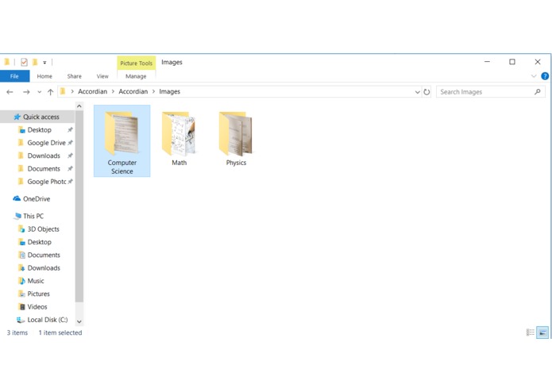Open the Manage tab under Picture Tools
This screenshot has width=552, height=392.
pos(136,76)
